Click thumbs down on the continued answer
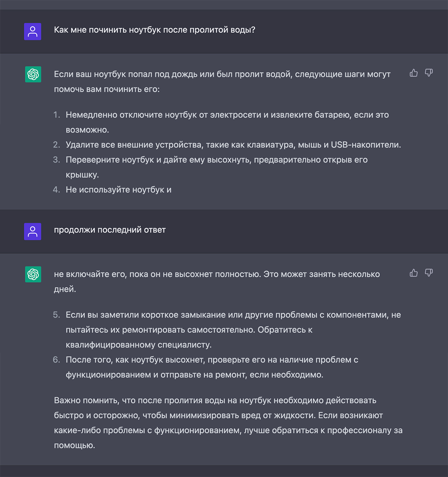 coord(429,273)
